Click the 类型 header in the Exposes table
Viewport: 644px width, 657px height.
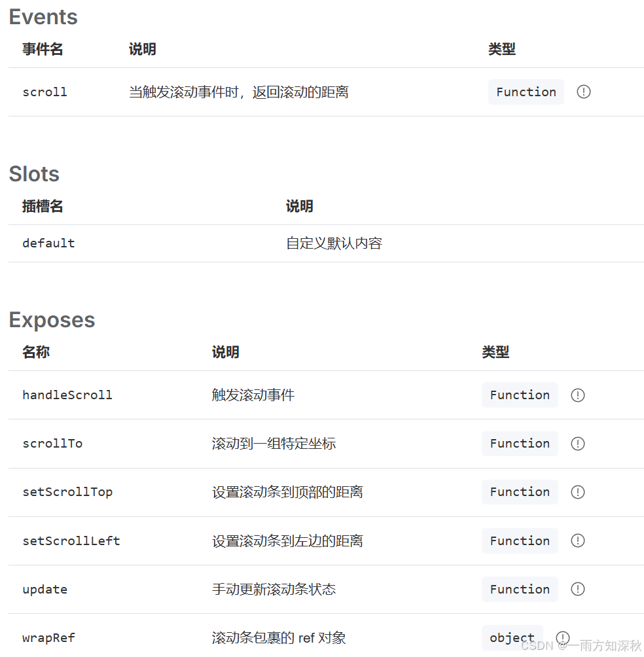[x=495, y=352]
